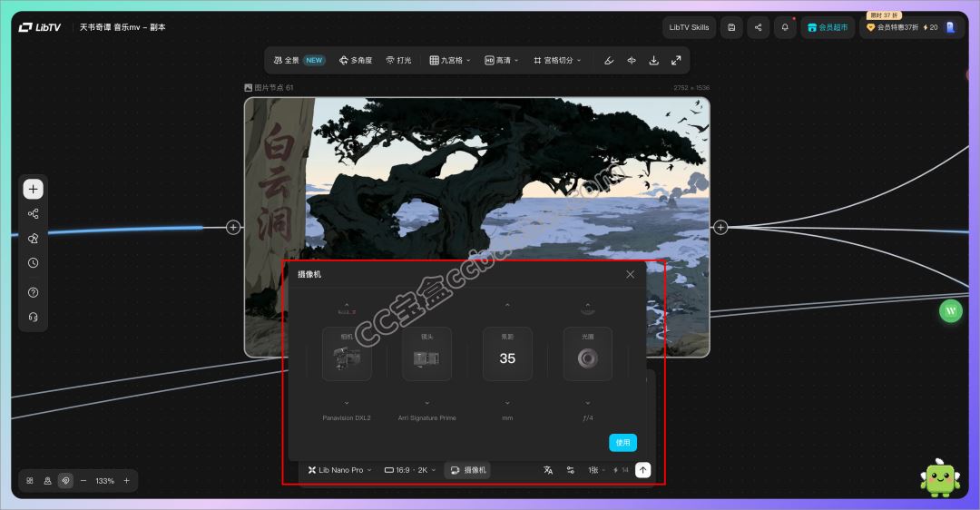The height and width of the screenshot is (510, 980).
Task: Close the 摄像机 camera panel
Action: tap(630, 274)
